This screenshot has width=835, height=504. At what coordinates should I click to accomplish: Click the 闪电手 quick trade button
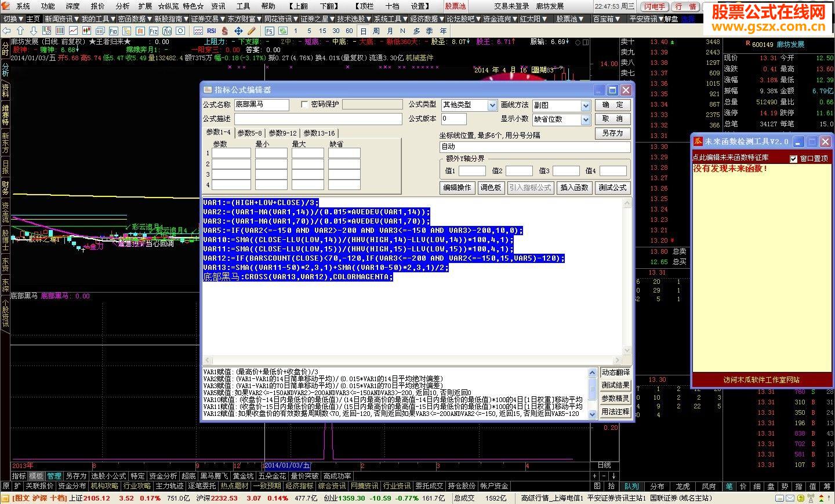coord(654,6)
